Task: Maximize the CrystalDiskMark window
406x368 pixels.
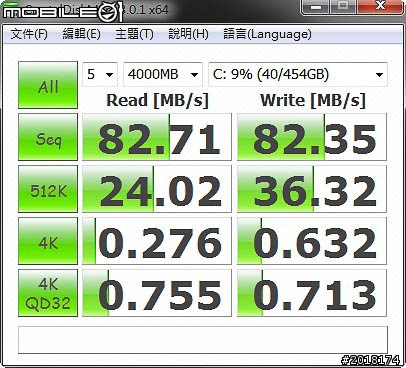Action: pos(343,6)
